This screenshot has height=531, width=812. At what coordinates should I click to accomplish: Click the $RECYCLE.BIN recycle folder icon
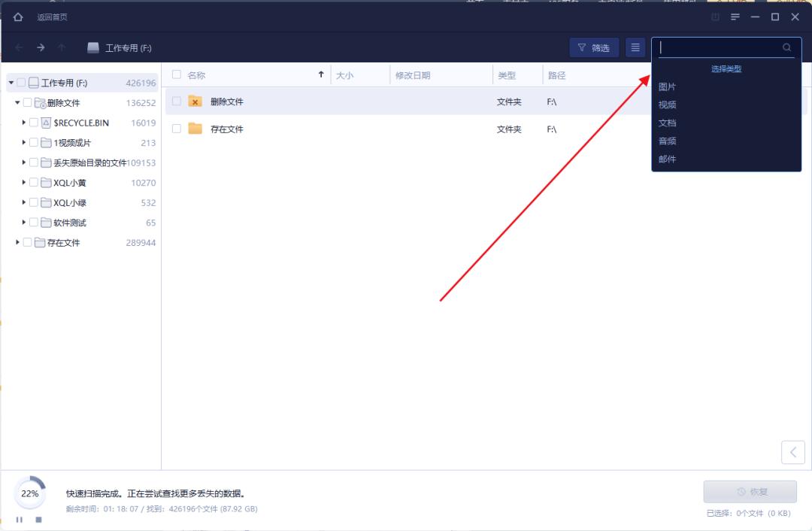[46, 123]
